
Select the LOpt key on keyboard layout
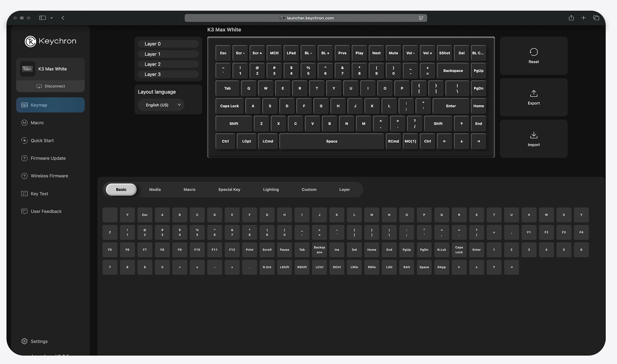(x=247, y=141)
